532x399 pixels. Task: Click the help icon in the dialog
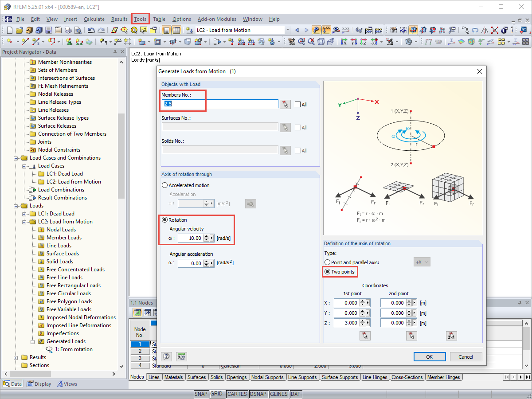click(x=166, y=356)
